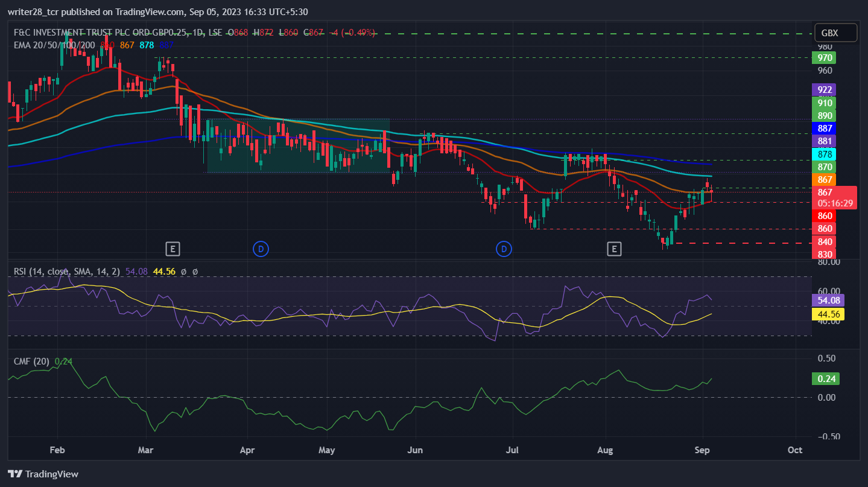
Task: Click the EMA 20/50/100/200 indicator legend
Action: pos(54,44)
